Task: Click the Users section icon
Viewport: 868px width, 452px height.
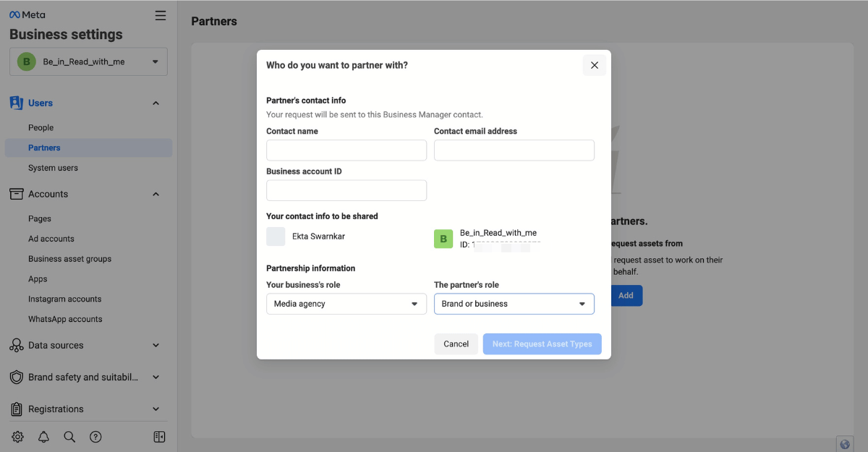Action: (16, 103)
